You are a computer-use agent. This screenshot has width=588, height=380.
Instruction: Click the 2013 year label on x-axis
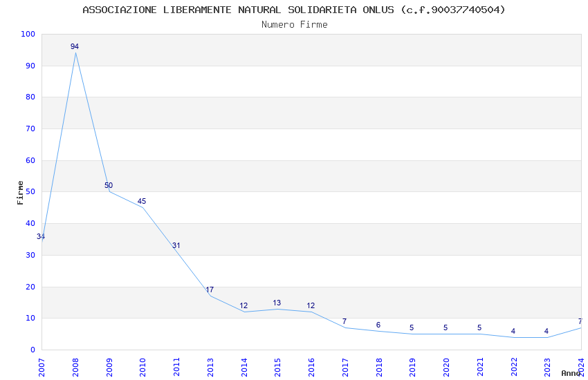click(210, 367)
